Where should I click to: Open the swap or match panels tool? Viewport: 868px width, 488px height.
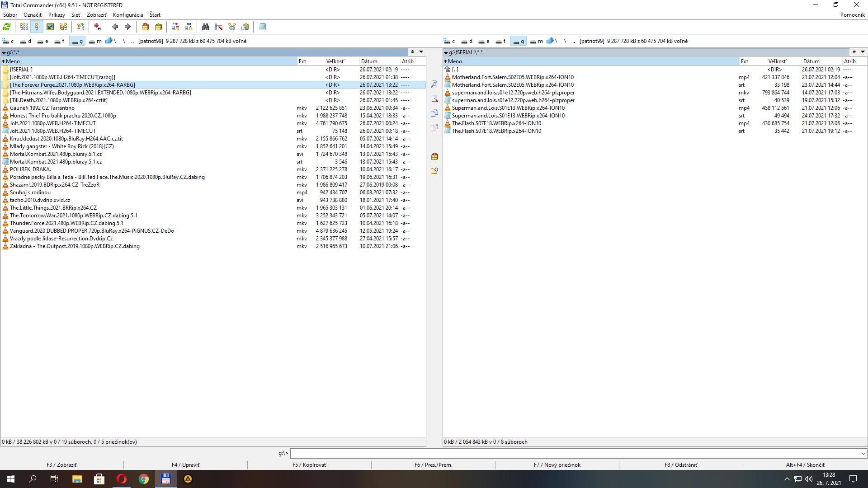click(80, 27)
